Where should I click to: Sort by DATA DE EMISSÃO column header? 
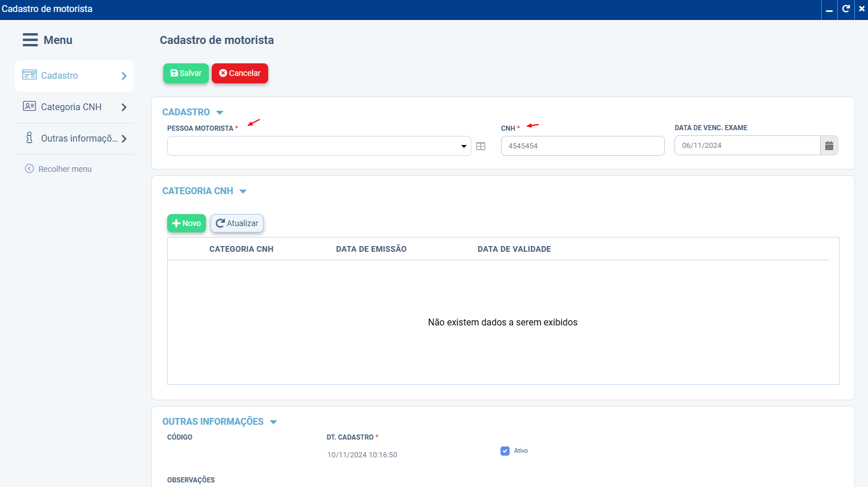[372, 249]
